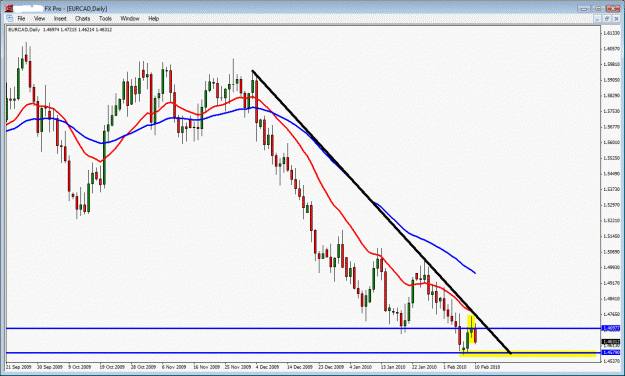Click the 21 Sep 2009 date label

(x=19, y=366)
